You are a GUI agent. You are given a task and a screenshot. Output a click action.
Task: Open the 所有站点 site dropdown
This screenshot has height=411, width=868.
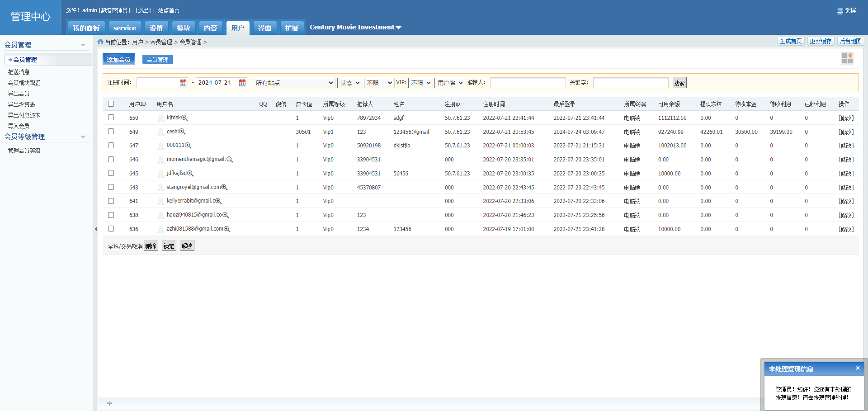point(294,83)
